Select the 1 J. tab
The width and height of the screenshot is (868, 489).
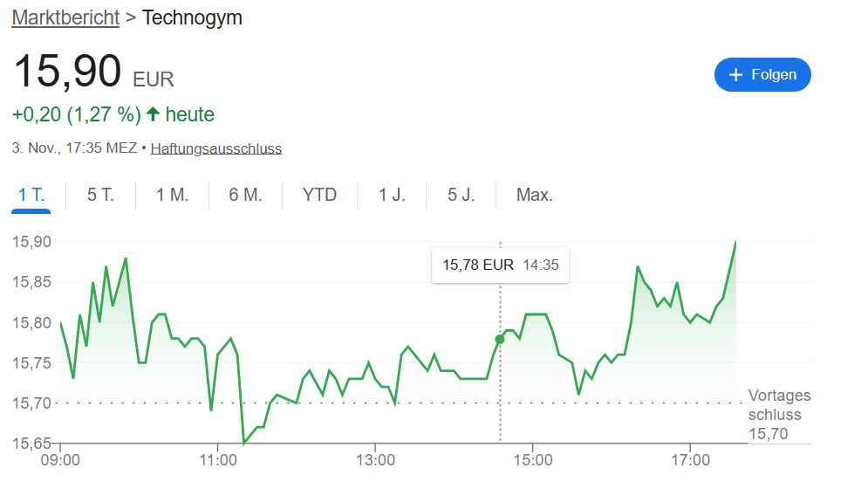392,195
